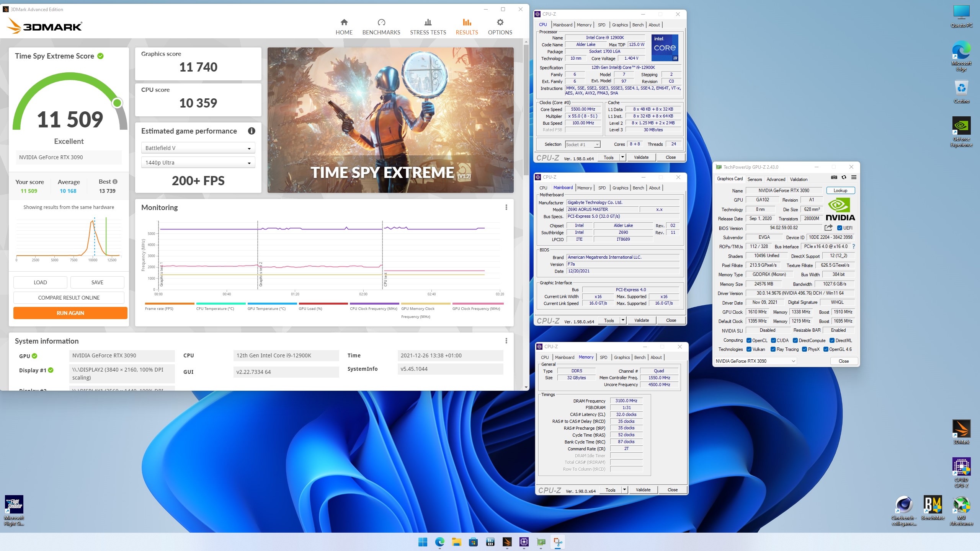Click the score gauge green indicator knob

pos(117,103)
